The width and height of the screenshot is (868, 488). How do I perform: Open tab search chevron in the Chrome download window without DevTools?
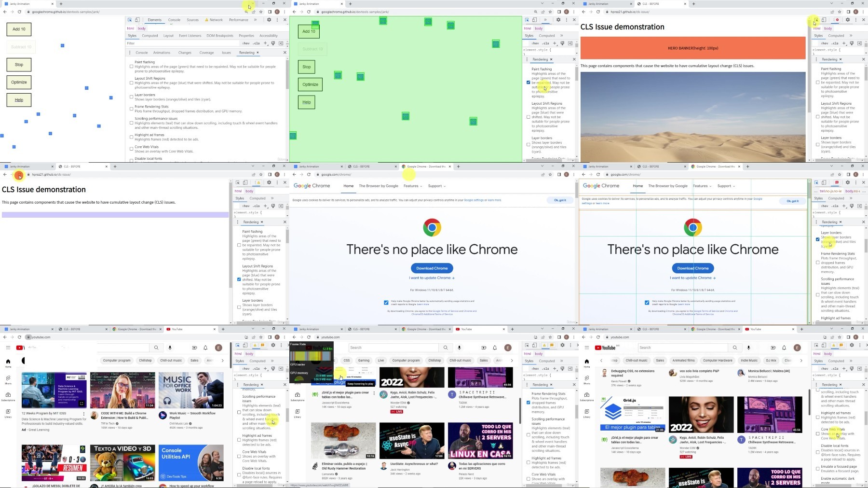click(542, 166)
